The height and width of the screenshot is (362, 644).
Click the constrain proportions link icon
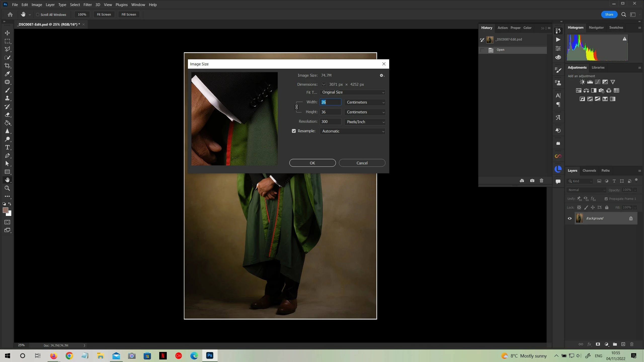[297, 107]
